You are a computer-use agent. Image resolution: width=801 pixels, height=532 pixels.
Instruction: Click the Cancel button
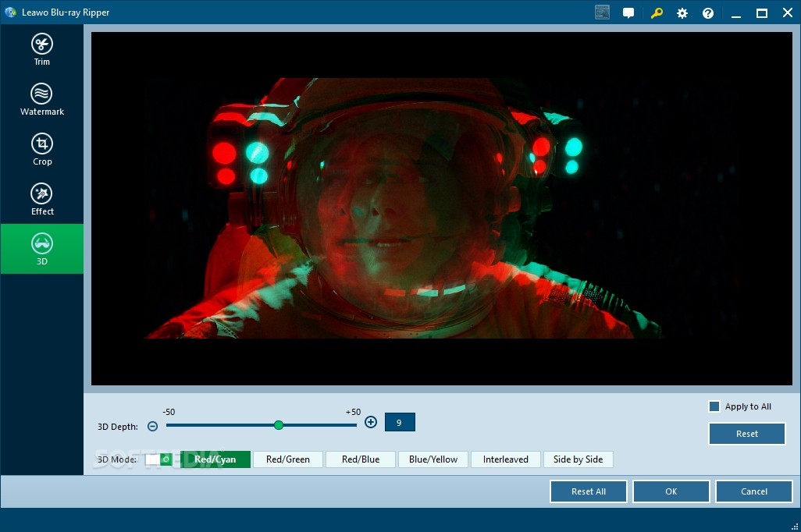tap(754, 491)
